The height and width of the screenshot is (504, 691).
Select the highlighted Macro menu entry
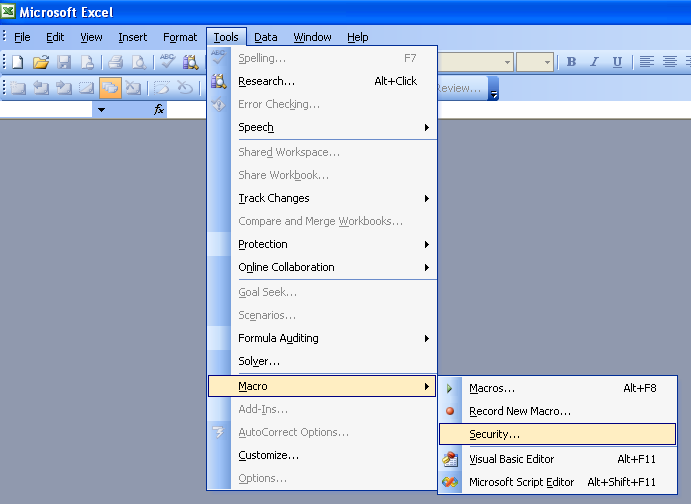[x=322, y=386]
